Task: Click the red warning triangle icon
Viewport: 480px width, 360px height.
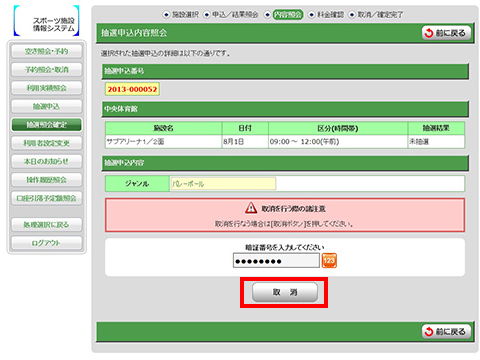Action: click(x=251, y=208)
